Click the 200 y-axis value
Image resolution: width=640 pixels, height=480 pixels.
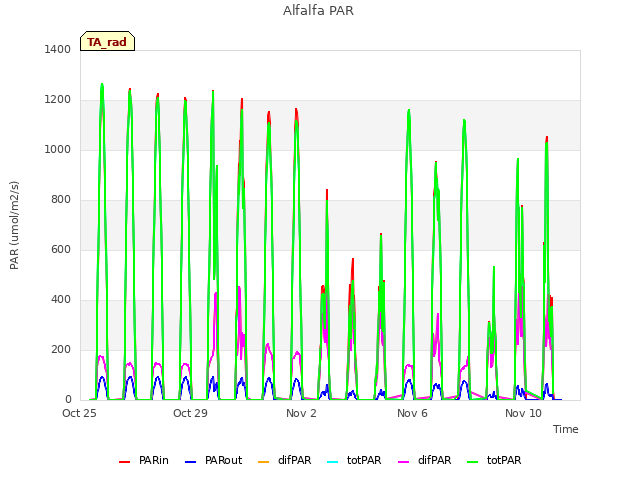click(x=61, y=349)
